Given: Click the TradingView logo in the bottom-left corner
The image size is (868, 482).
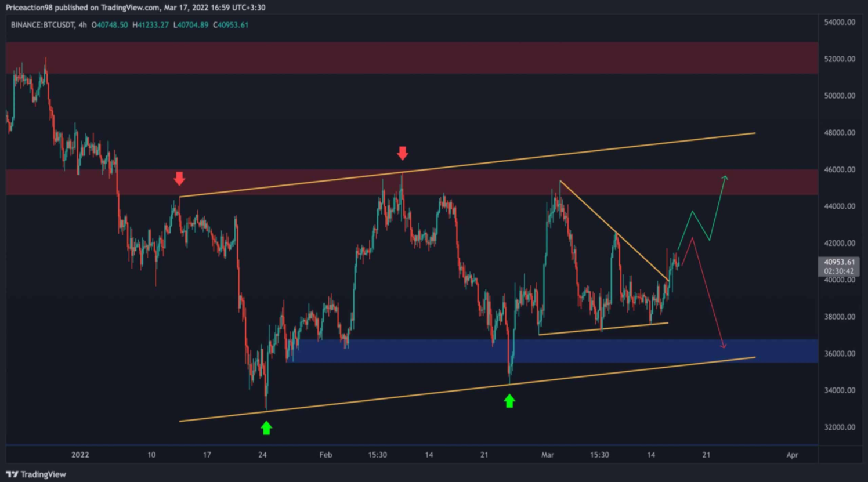Looking at the screenshot, I should 36,474.
